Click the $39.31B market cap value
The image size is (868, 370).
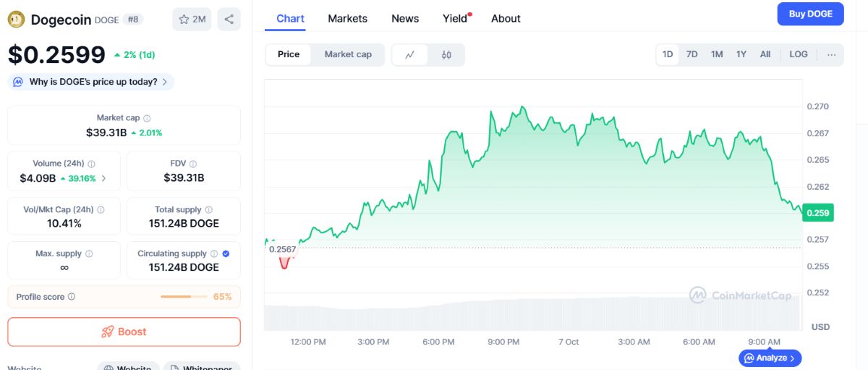(x=106, y=133)
